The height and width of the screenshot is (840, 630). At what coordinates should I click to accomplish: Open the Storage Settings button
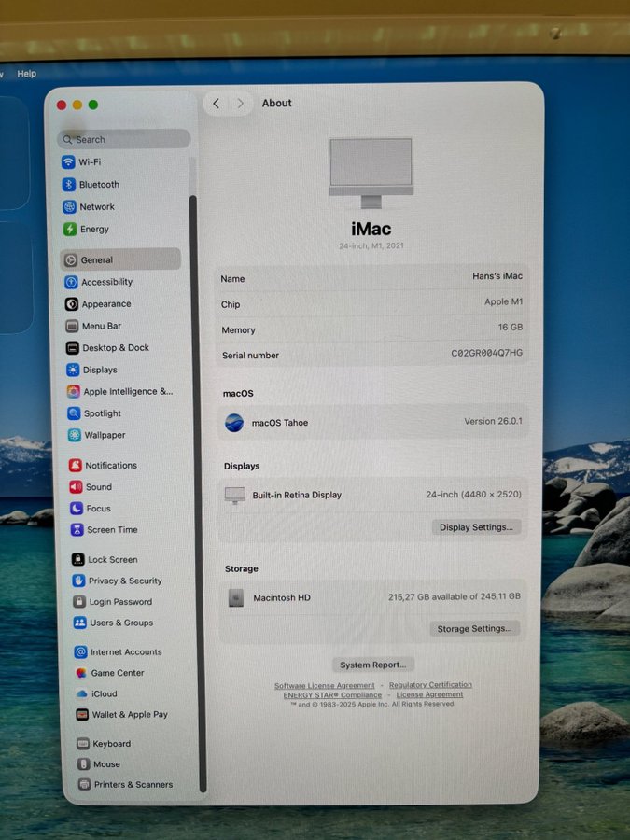474,629
